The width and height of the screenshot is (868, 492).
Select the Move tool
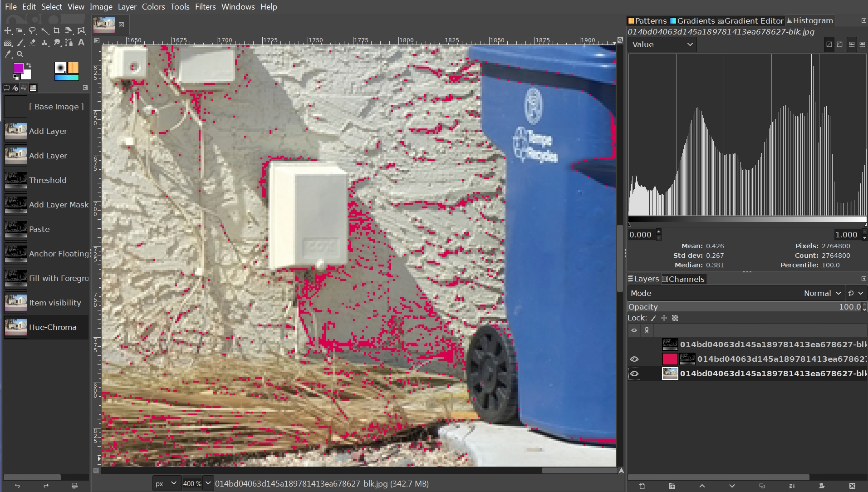(8, 31)
